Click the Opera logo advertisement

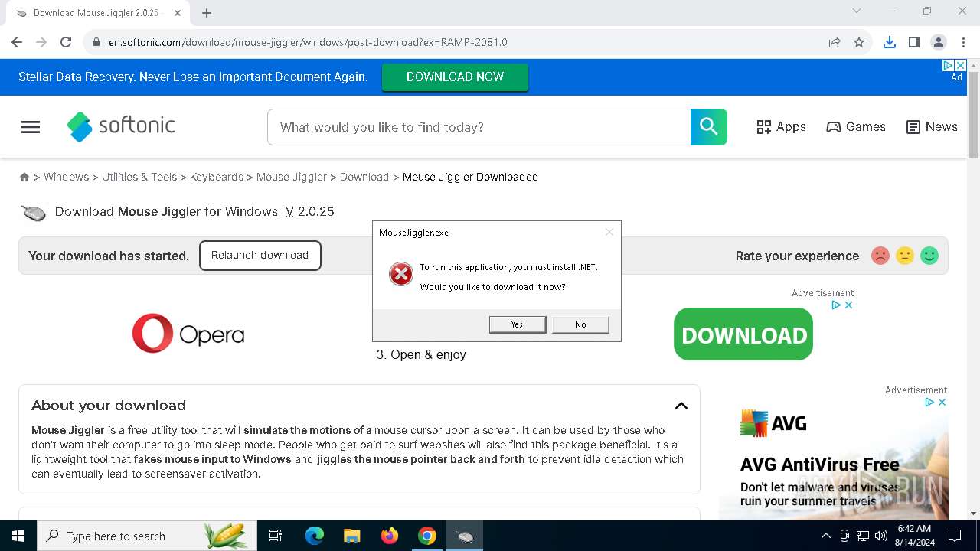pos(188,334)
